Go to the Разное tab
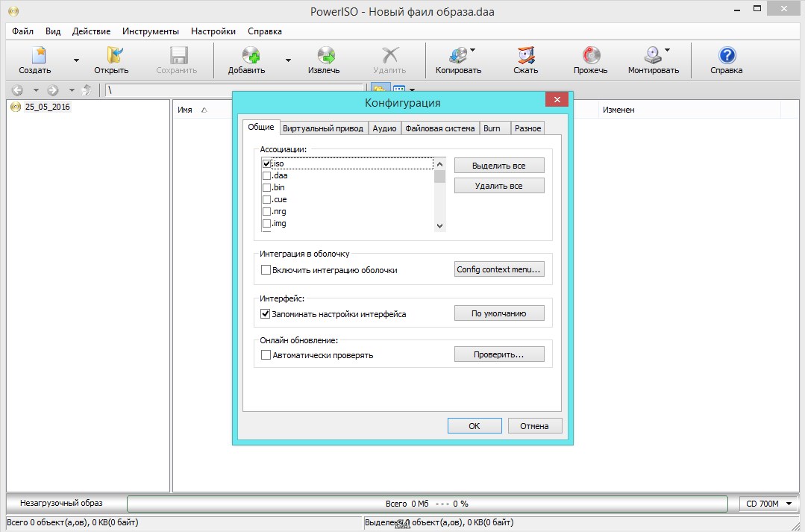The image size is (805, 532). [x=527, y=128]
